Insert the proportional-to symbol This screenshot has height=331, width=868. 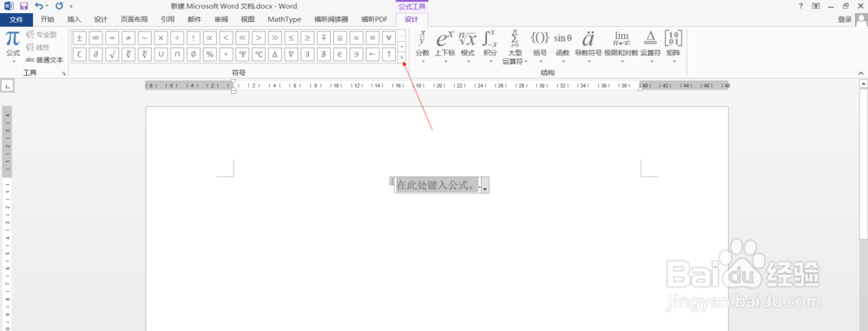(209, 37)
